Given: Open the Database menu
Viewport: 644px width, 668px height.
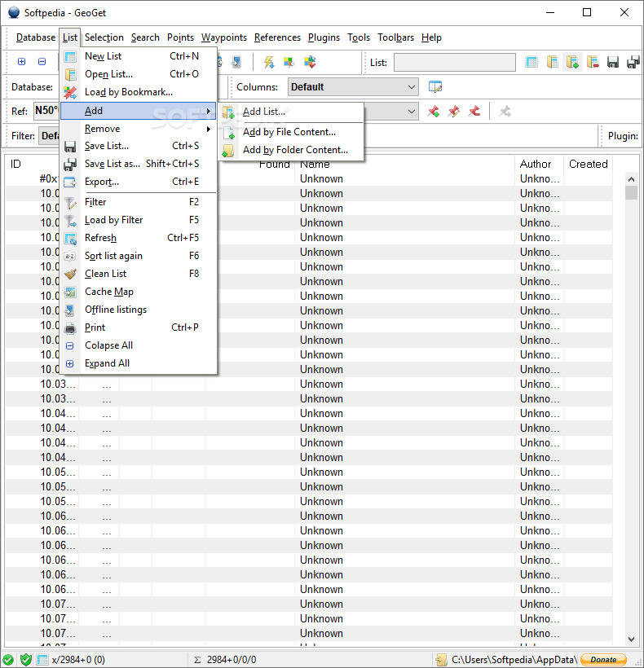Looking at the screenshot, I should (x=35, y=37).
